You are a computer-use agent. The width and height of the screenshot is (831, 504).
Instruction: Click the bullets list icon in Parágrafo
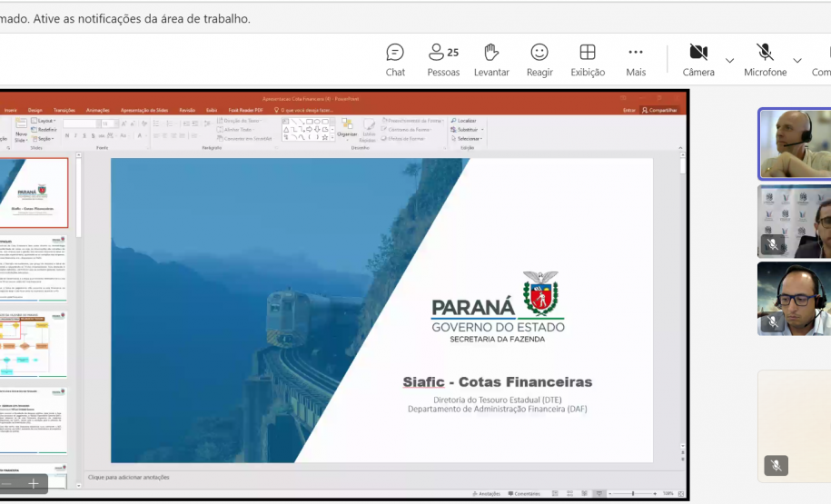(x=157, y=124)
